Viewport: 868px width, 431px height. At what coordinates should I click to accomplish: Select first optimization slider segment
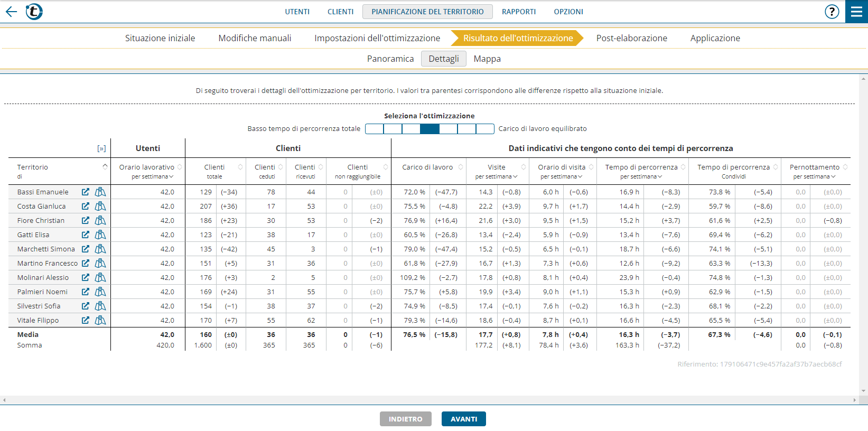374,129
